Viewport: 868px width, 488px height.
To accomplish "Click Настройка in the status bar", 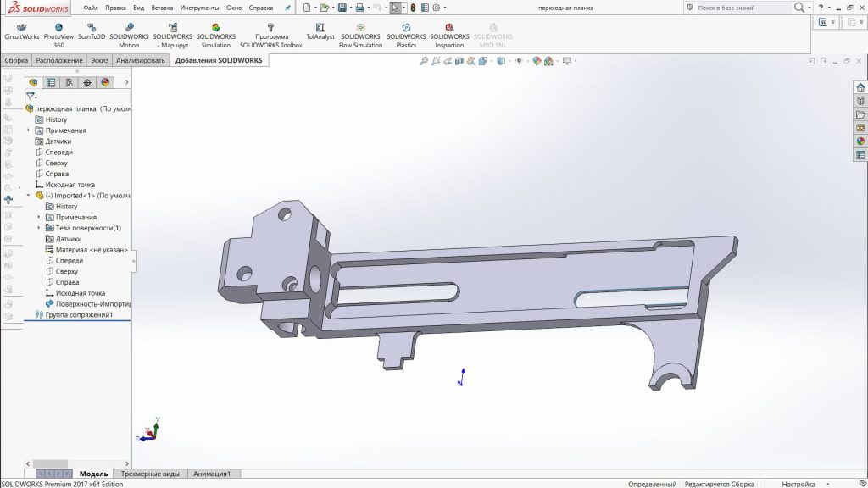I will point(798,484).
